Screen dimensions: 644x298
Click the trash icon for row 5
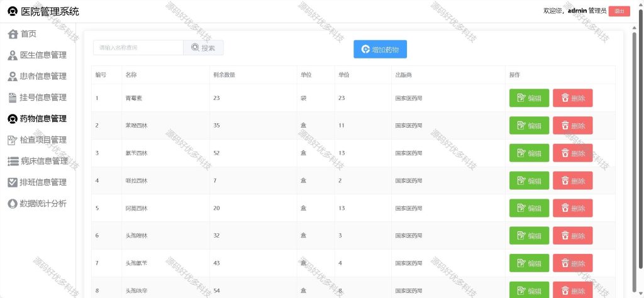pyautogui.click(x=565, y=207)
